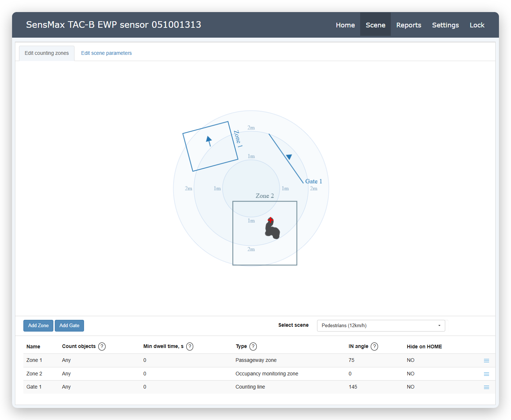Select the Zone 2 label on the scene map

265,196
